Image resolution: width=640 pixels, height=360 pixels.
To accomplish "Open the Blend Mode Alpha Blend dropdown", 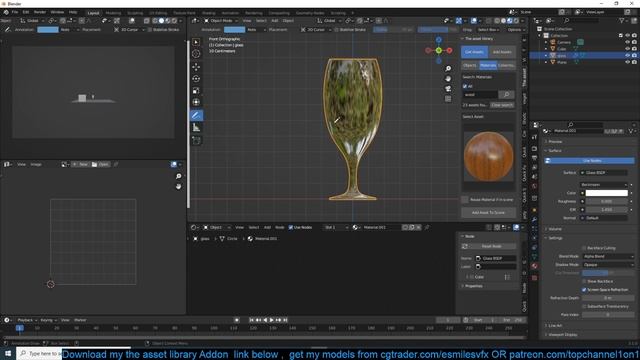I will (608, 256).
